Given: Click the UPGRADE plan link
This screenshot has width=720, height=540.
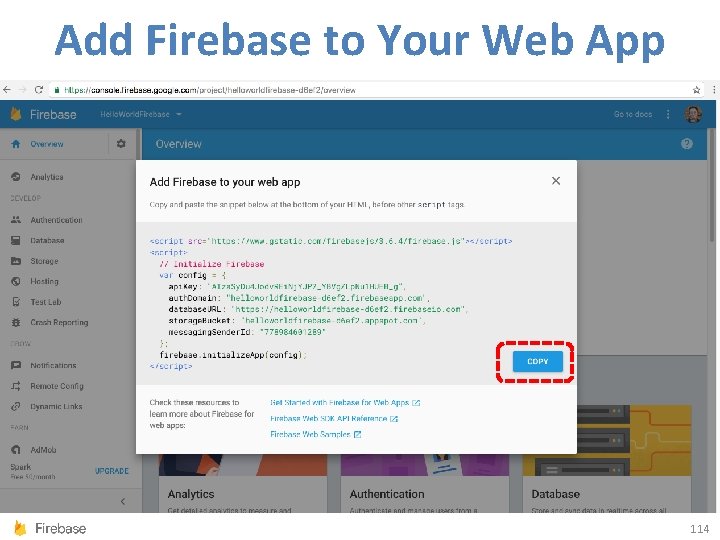Looking at the screenshot, I should (x=112, y=471).
